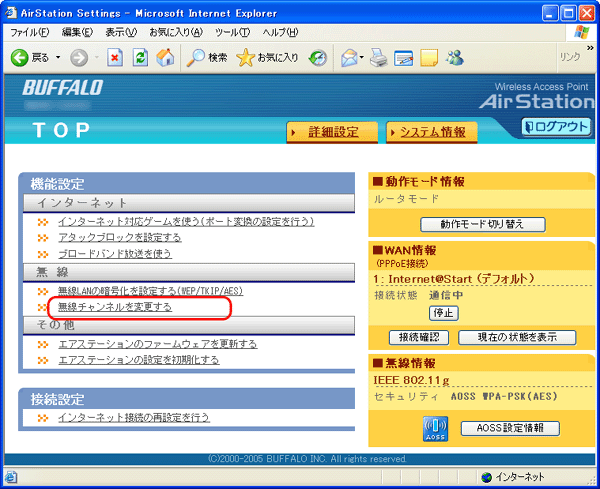Viewport: 600px width, 489px height.
Task: Refresh the page using the toolbar icon
Action: pos(140,58)
